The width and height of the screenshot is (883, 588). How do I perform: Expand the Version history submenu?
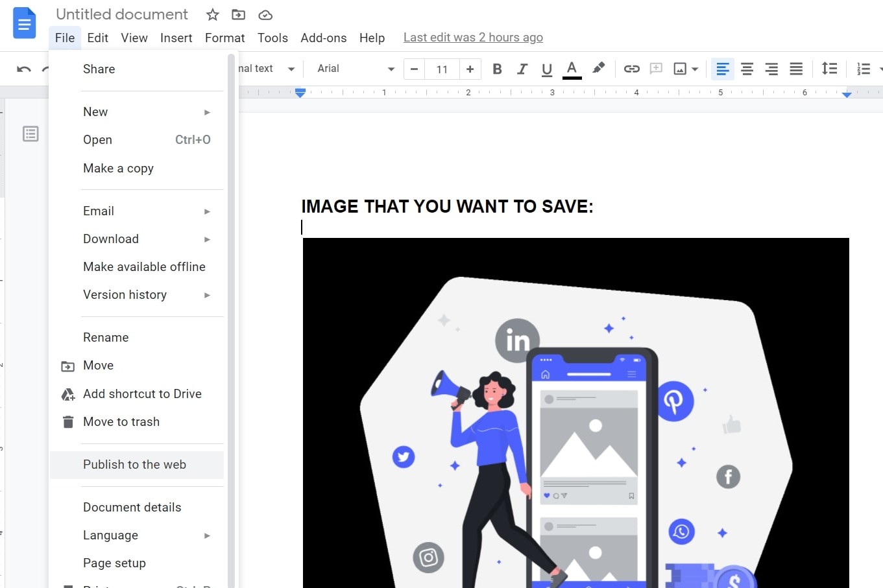pos(136,294)
